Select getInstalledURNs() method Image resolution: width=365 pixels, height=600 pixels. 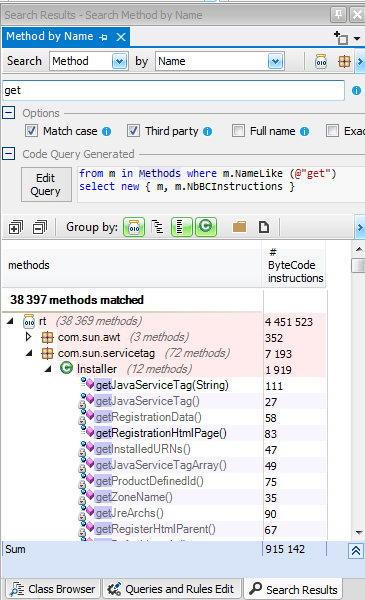[143, 449]
